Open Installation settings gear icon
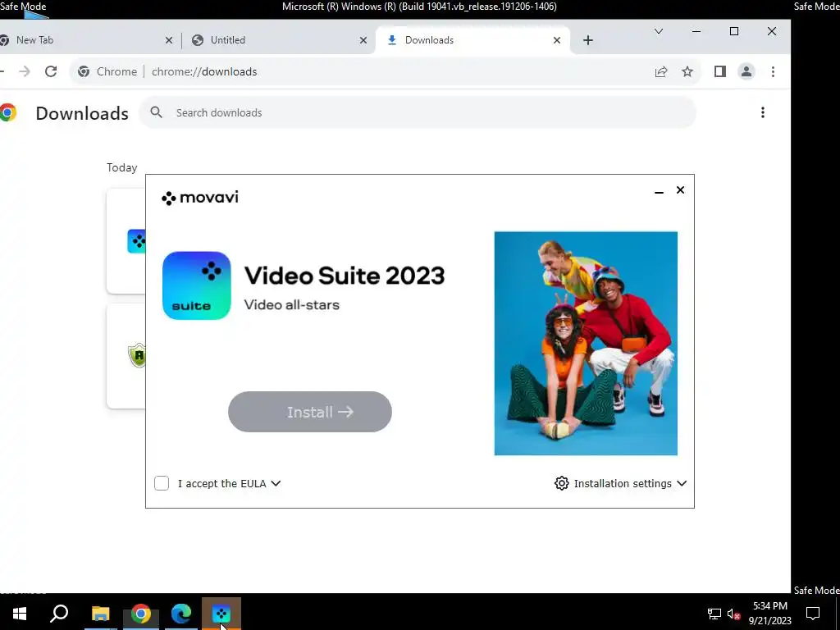Viewport: 840px width, 630px height. (561, 483)
